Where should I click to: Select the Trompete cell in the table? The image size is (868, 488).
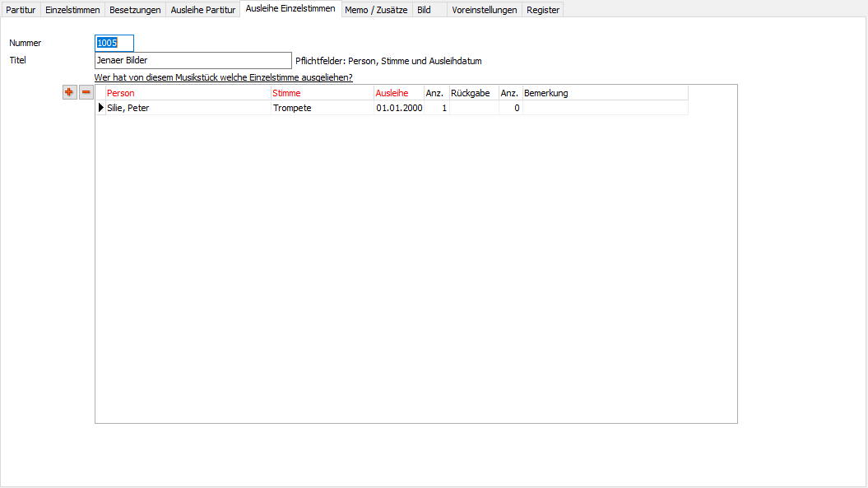321,108
